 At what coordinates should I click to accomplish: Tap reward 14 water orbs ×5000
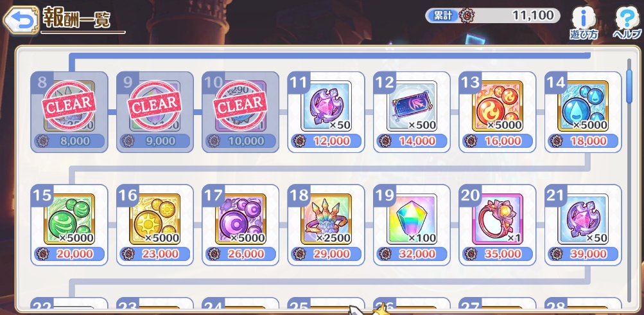583,106
